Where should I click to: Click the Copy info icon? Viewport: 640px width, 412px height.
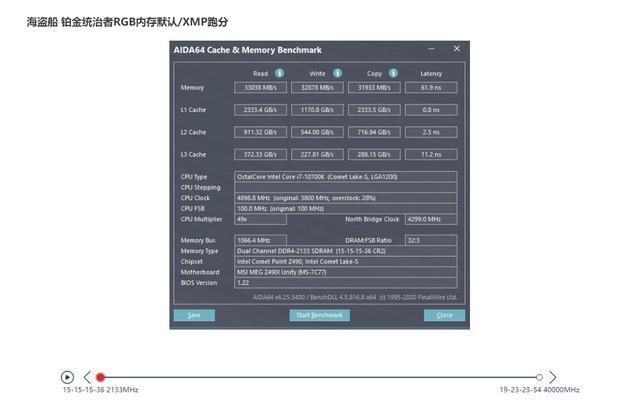point(393,73)
